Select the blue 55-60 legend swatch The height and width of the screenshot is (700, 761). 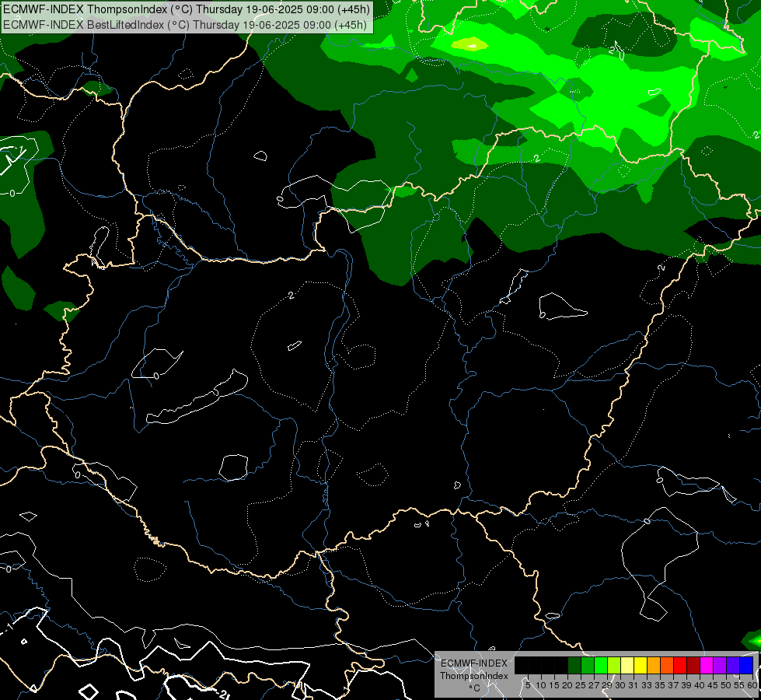click(x=746, y=665)
